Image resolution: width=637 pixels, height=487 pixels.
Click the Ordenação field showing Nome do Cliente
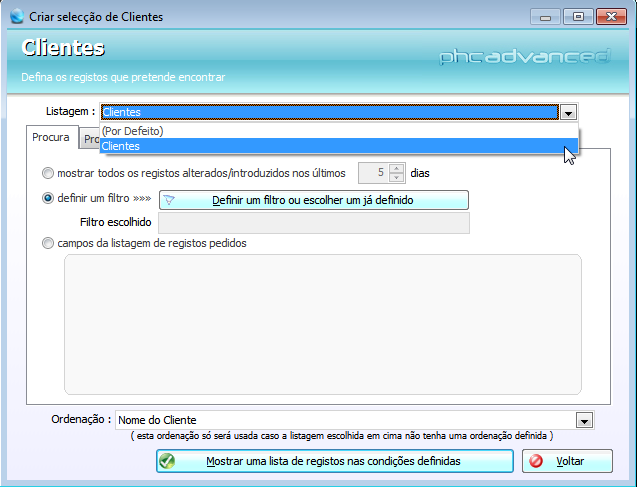(346, 420)
